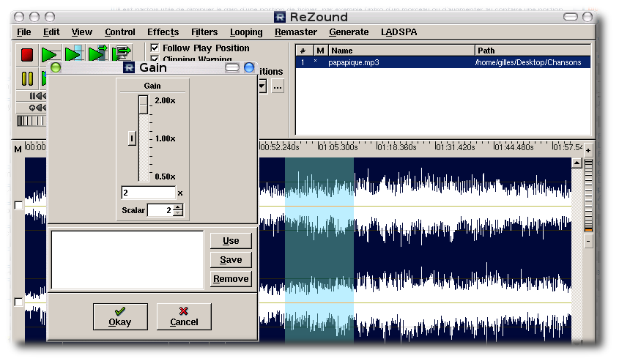Click the yellow Pause button

[27, 78]
